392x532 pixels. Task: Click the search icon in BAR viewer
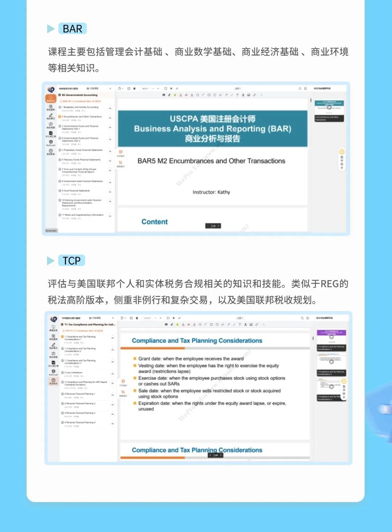point(300,89)
